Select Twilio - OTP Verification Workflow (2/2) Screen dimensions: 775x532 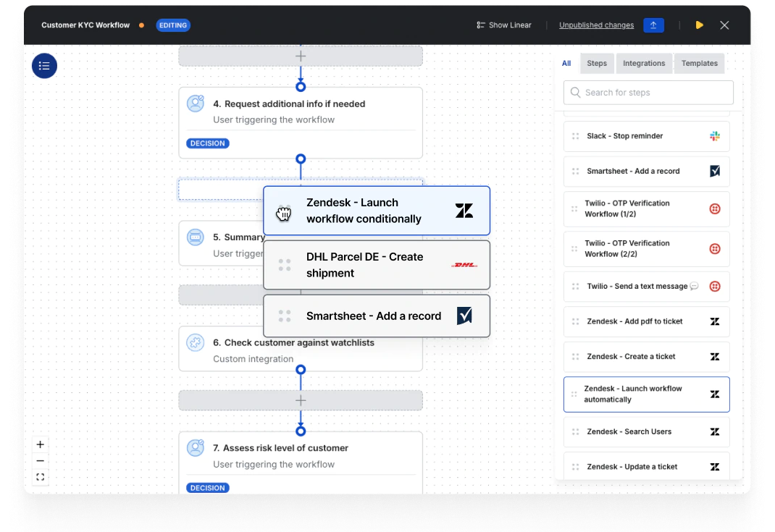[646, 249]
